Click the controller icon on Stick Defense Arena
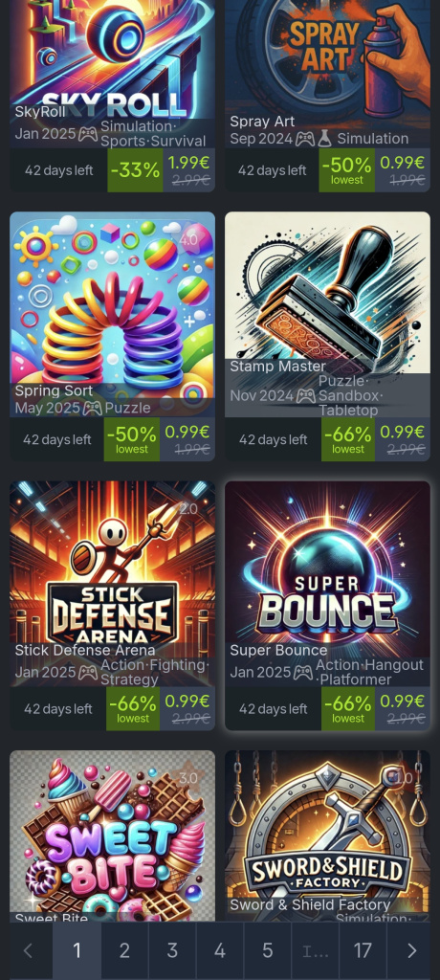440x980 pixels. [x=88, y=673]
